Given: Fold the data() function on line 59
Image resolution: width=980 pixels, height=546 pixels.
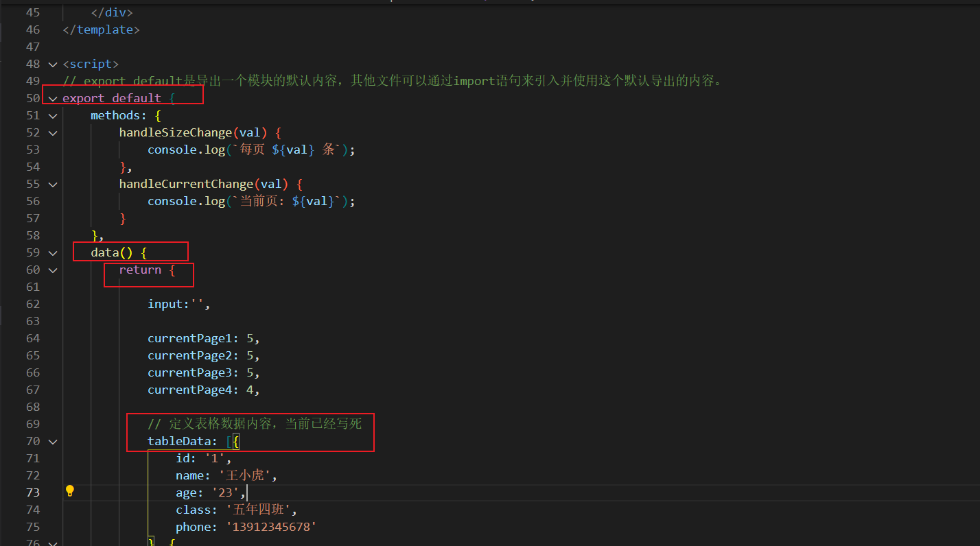Looking at the screenshot, I should [53, 252].
